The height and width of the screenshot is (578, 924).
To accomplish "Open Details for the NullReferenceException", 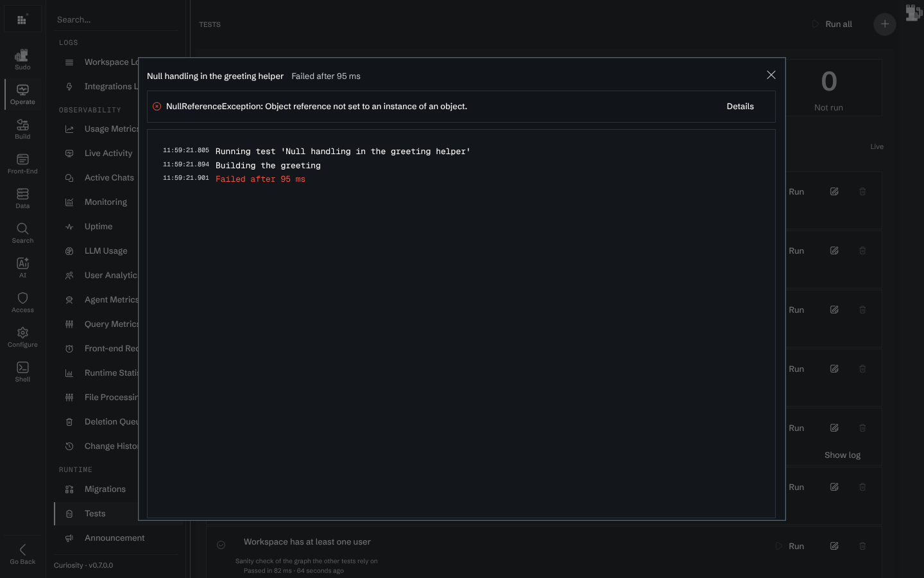I will (740, 107).
